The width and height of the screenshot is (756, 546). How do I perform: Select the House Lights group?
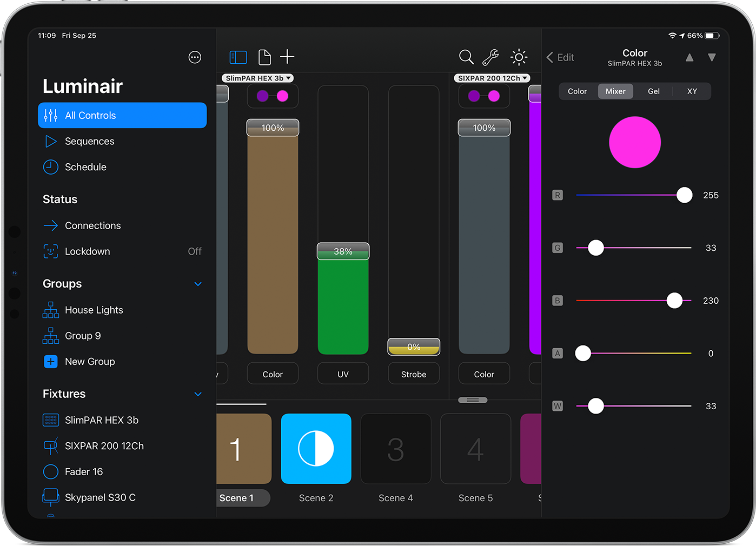(122, 310)
